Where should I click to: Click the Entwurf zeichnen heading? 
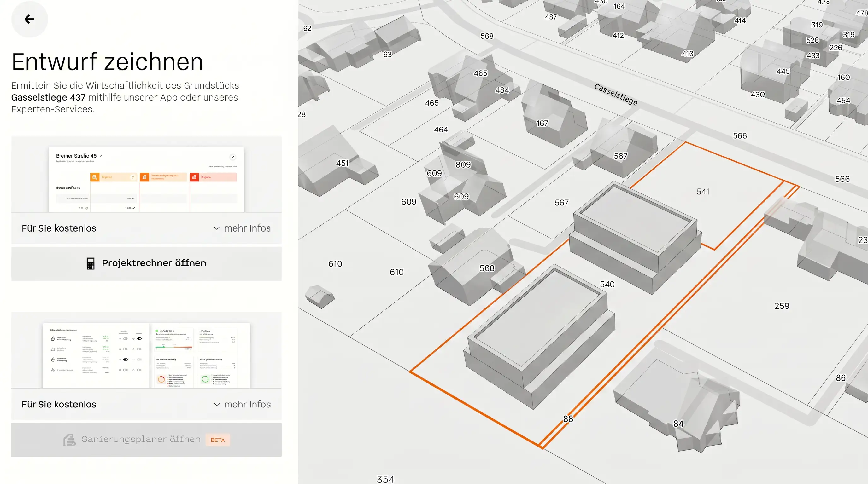point(107,62)
